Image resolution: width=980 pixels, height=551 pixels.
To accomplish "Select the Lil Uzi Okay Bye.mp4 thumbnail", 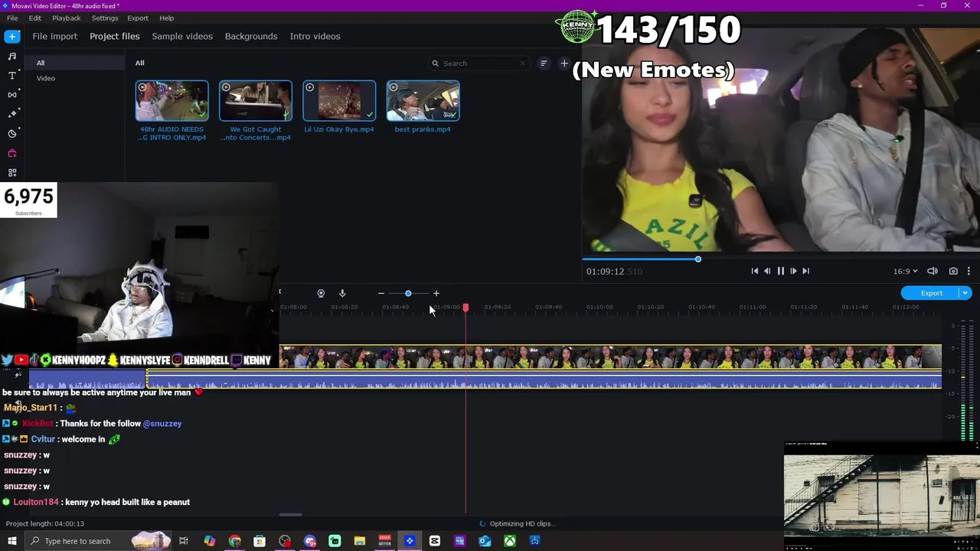I will pos(339,101).
